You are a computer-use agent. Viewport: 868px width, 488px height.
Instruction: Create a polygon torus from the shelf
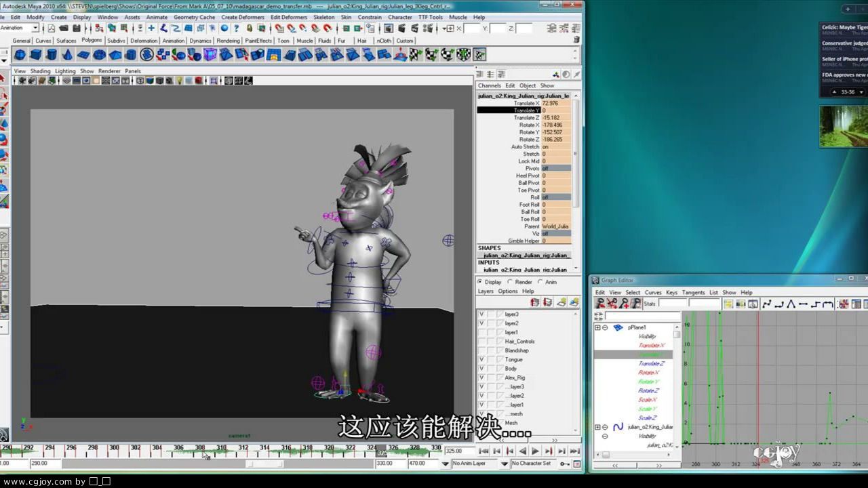100,55
